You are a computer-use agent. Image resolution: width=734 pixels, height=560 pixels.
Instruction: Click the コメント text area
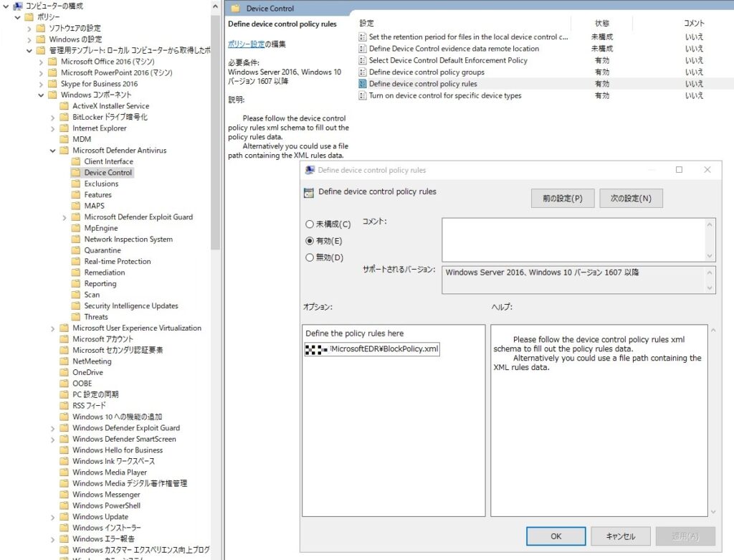coord(573,239)
